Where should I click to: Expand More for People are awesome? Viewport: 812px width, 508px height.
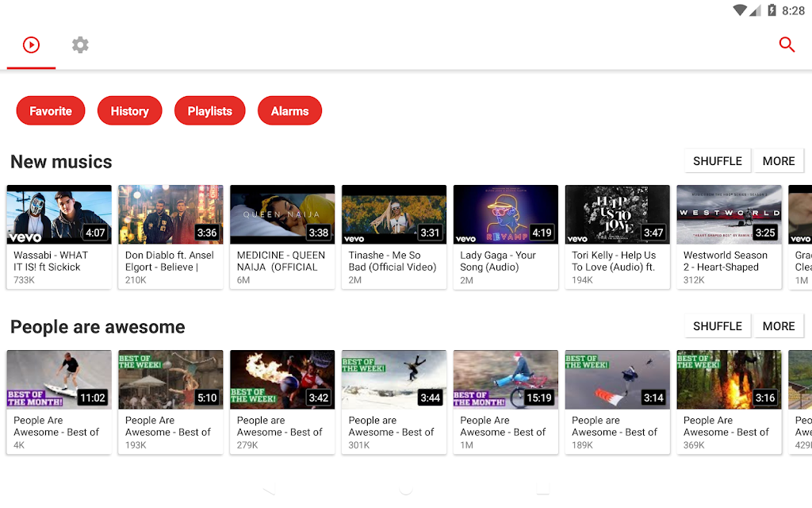tap(778, 326)
